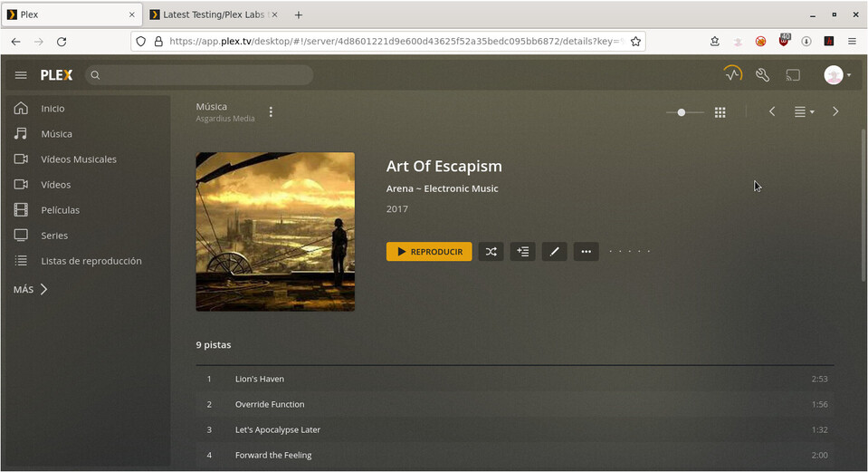Open the Música library options menu
Viewport: 868px width, 472px height.
(x=271, y=112)
